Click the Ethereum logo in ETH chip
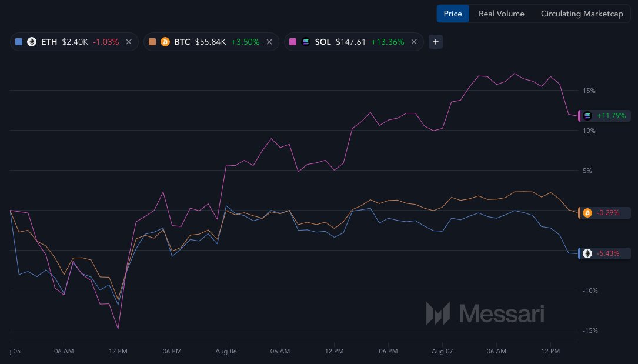Image resolution: width=638 pixels, height=364 pixels. (32, 42)
